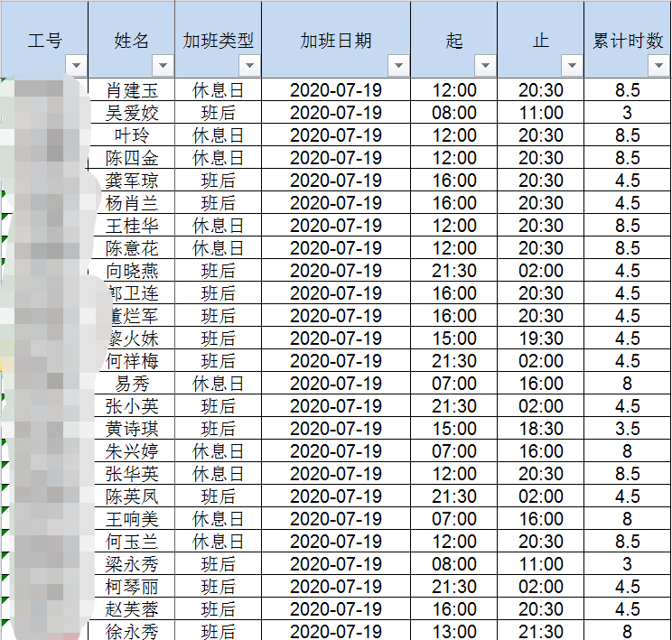Select the name cell 黄诗琪
The height and width of the screenshot is (640, 672).
[x=132, y=429]
